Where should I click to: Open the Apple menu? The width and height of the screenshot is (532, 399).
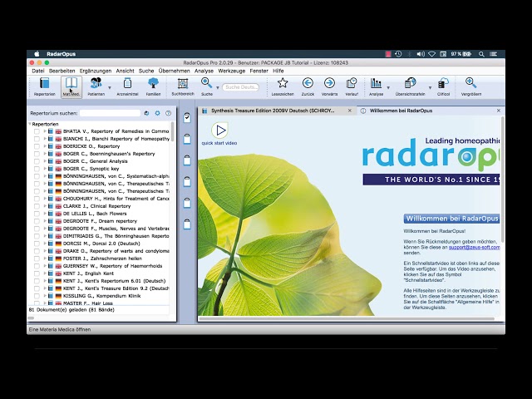click(x=37, y=54)
